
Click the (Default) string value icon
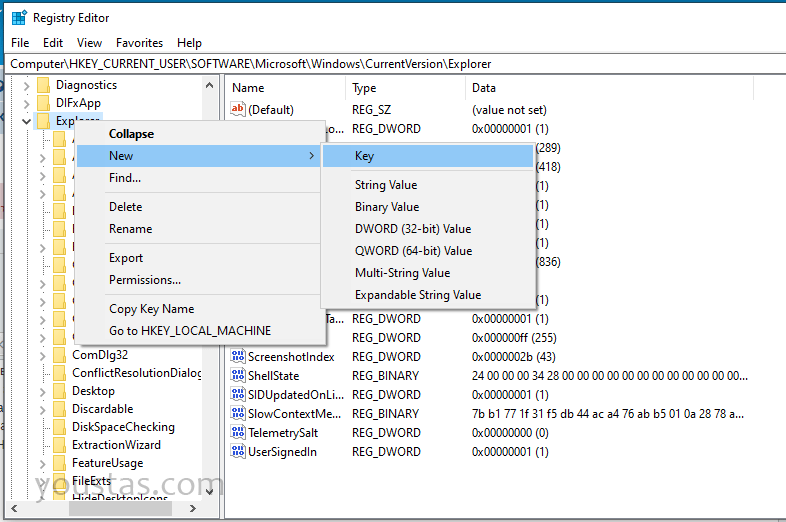coord(238,109)
